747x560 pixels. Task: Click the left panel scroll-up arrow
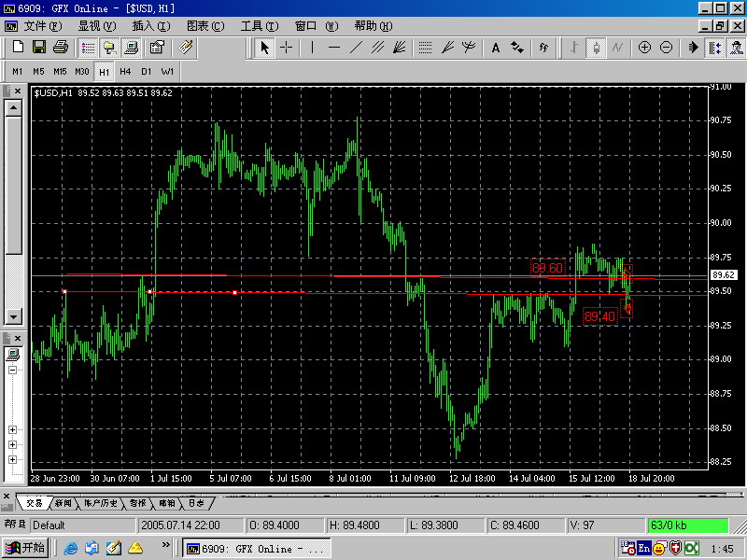pyautogui.click(x=13, y=107)
